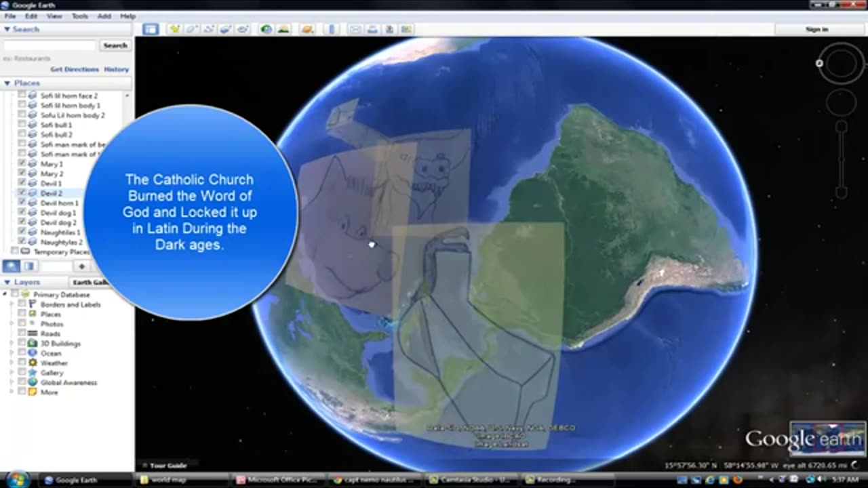Select the Devil 2 place entry
Viewport: 868px width, 488px height.
(x=52, y=193)
